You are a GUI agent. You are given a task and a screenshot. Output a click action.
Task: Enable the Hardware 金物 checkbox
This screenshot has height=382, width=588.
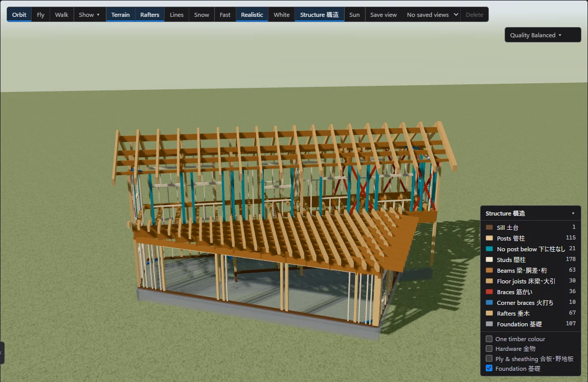point(489,349)
